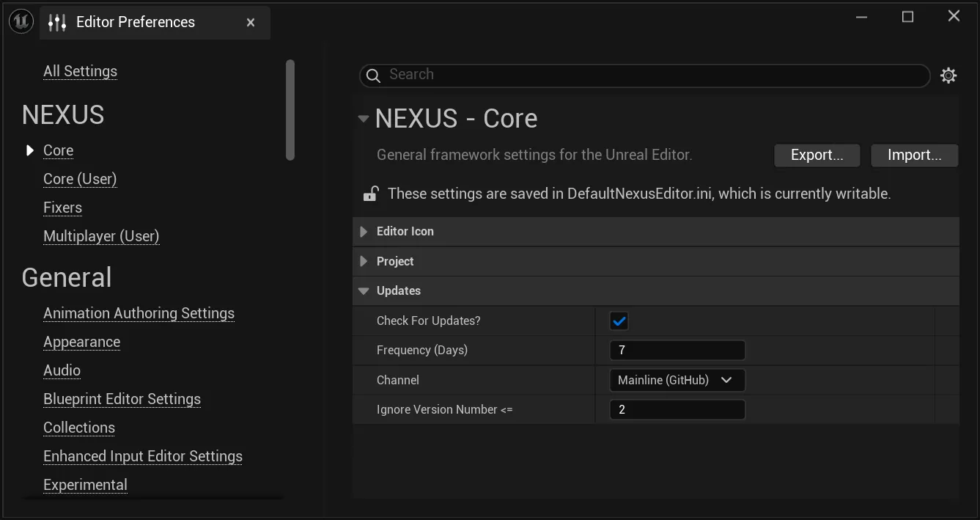The height and width of the screenshot is (520, 980).
Task: Disable the Check For Updates checkbox
Action: click(619, 321)
